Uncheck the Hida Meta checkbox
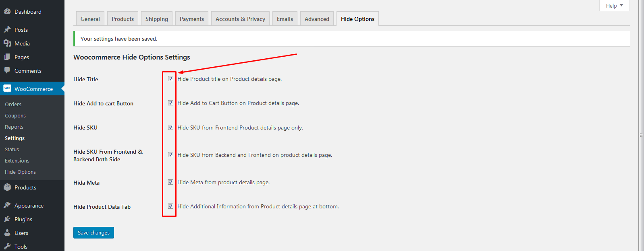Image resolution: width=644 pixels, height=251 pixels. (x=171, y=182)
